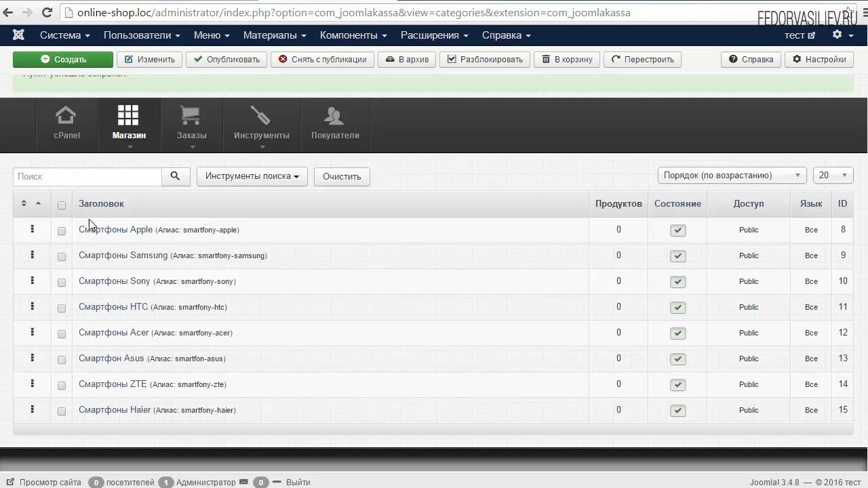Toggle published state of Смартфоны Sony
This screenshot has width=868, height=488.
[x=677, y=282]
